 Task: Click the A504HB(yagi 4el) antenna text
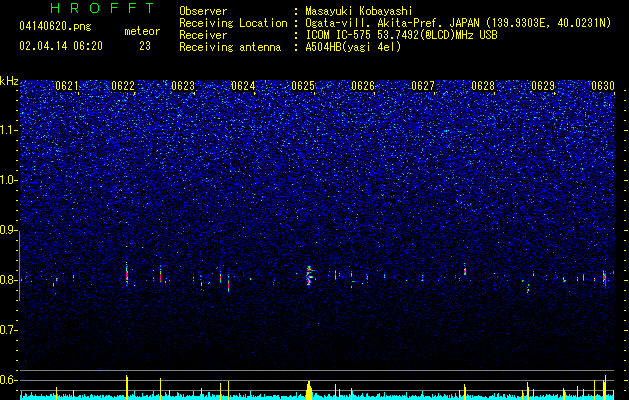353,47
